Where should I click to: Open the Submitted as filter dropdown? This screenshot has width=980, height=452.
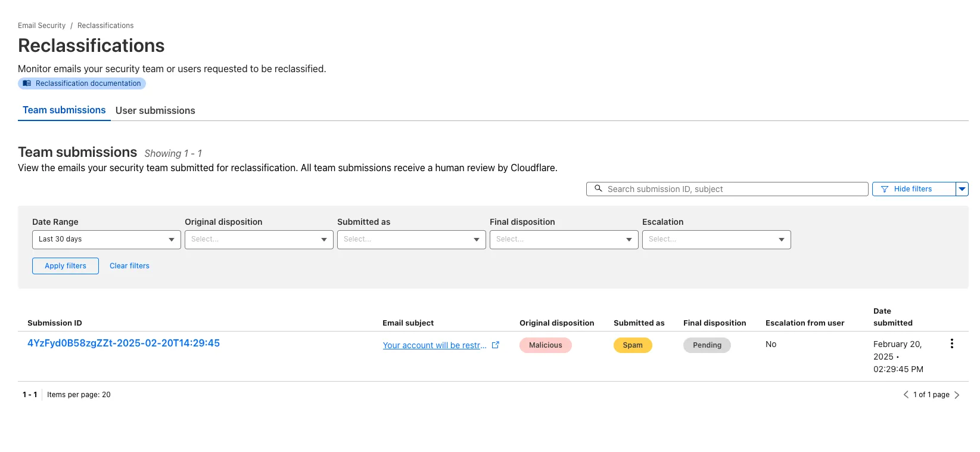coord(411,239)
